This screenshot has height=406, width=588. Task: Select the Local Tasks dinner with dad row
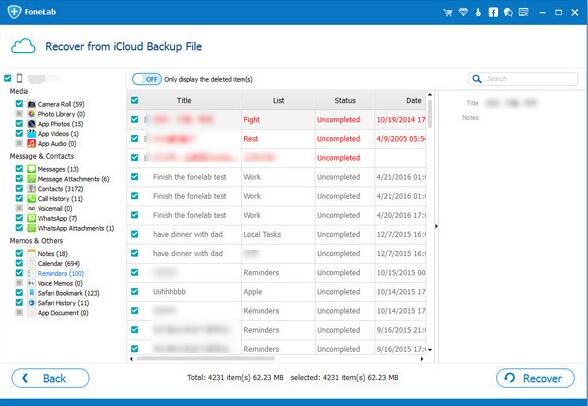[277, 234]
